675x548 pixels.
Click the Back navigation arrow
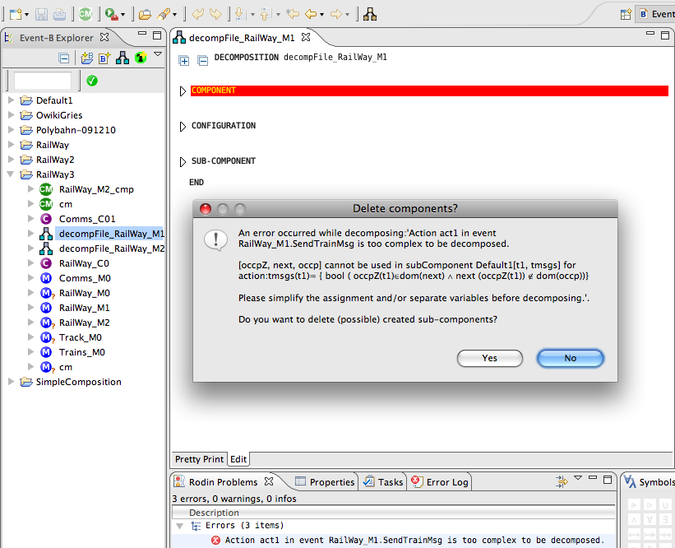(x=311, y=14)
